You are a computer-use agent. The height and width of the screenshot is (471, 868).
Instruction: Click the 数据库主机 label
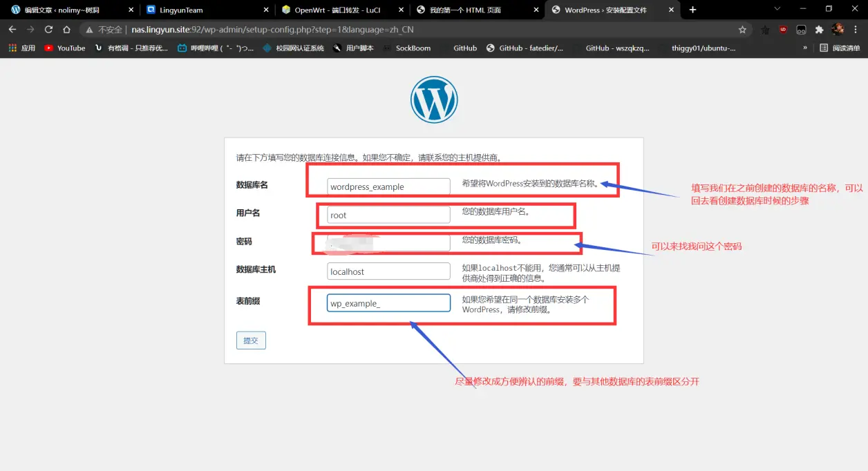[256, 269]
